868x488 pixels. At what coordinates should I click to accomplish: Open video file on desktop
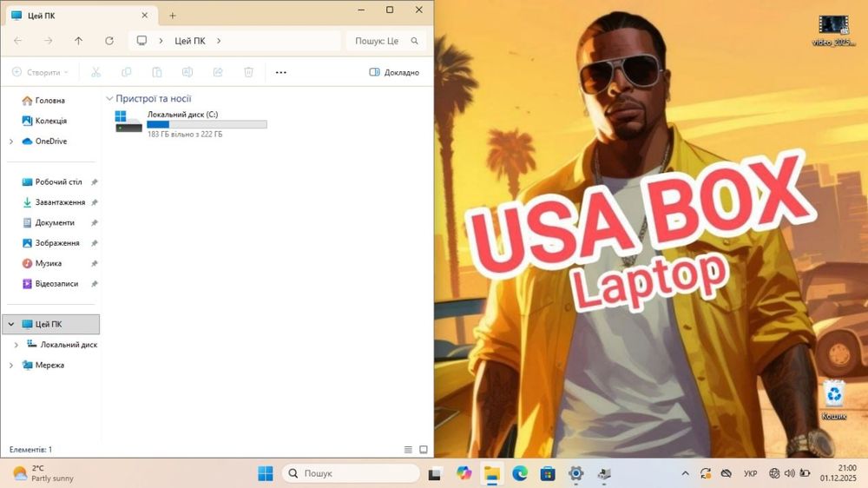coord(833,30)
